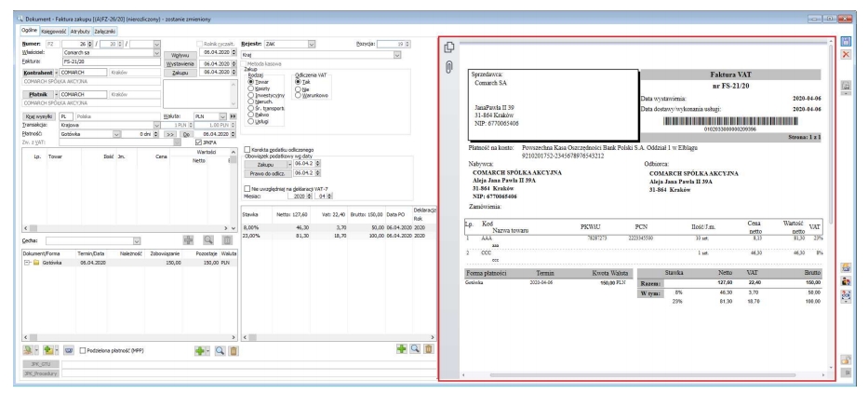This screenshot has height=394, width=868.
Task: Click the red X cancel icon
Action: point(846,54)
